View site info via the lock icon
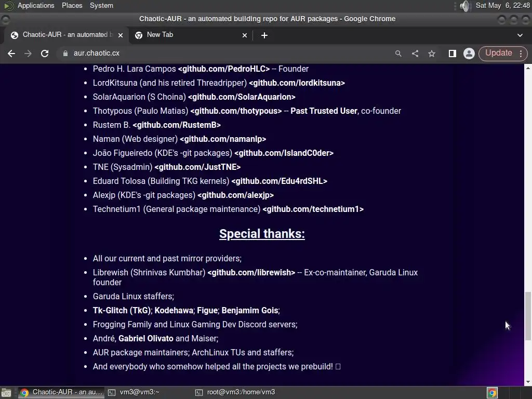Screen dimensions: 532x399 tap(65, 54)
